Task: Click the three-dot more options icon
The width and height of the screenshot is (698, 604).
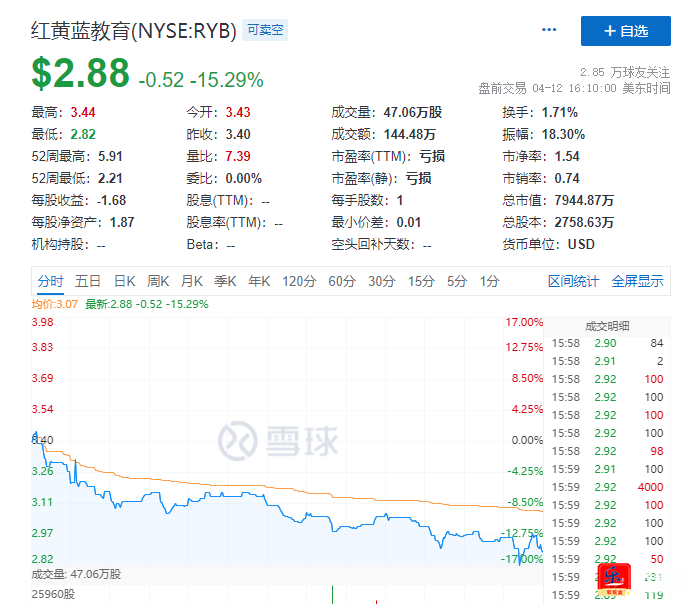Action: [549, 31]
